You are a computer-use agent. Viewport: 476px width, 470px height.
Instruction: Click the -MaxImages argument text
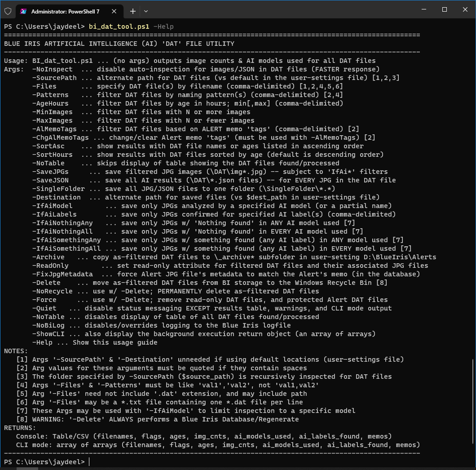pos(52,120)
